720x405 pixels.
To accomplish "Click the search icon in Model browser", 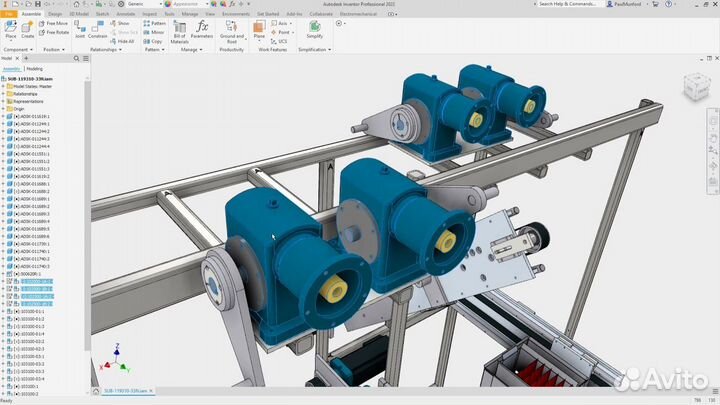I will (x=76, y=58).
